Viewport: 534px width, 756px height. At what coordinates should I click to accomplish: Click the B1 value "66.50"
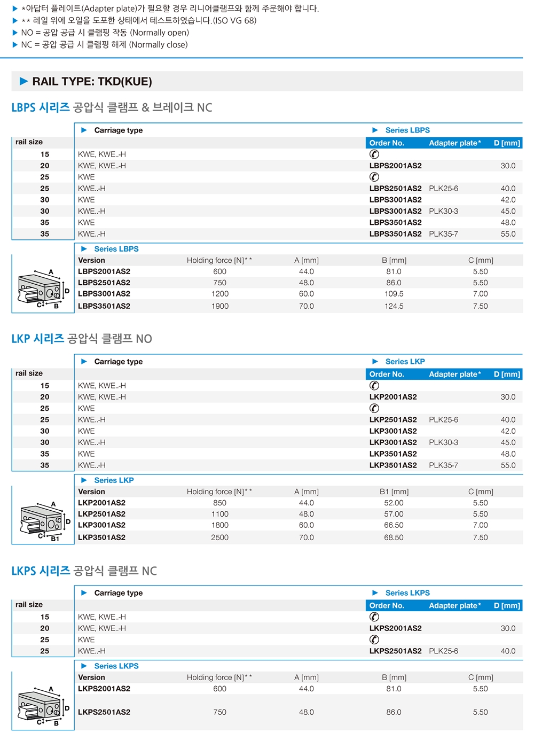[x=394, y=525]
